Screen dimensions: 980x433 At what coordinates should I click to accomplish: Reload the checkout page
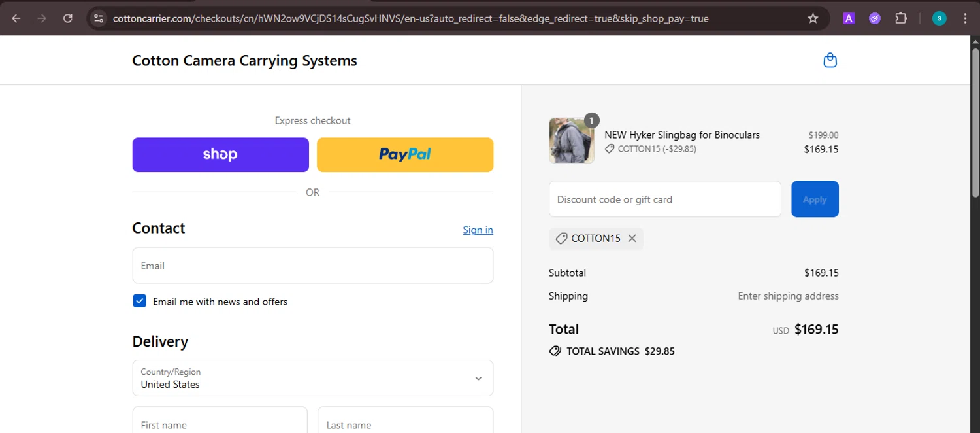[x=68, y=18]
